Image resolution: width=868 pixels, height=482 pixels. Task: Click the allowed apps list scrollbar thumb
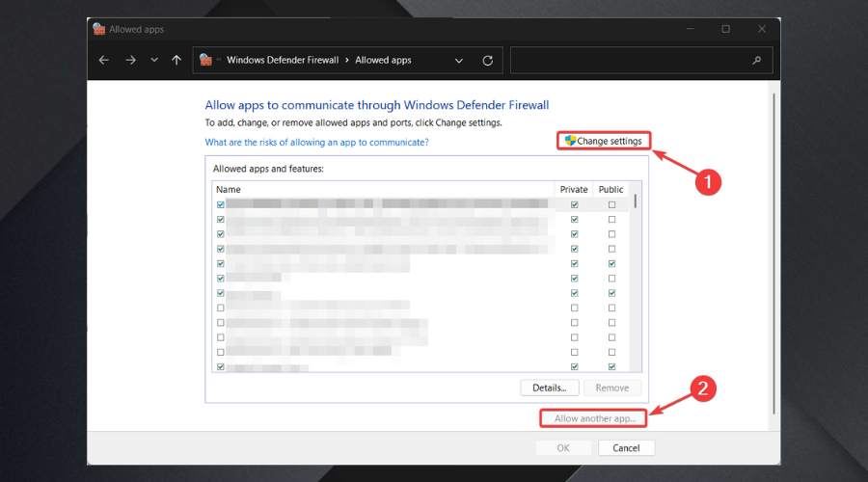pos(636,201)
